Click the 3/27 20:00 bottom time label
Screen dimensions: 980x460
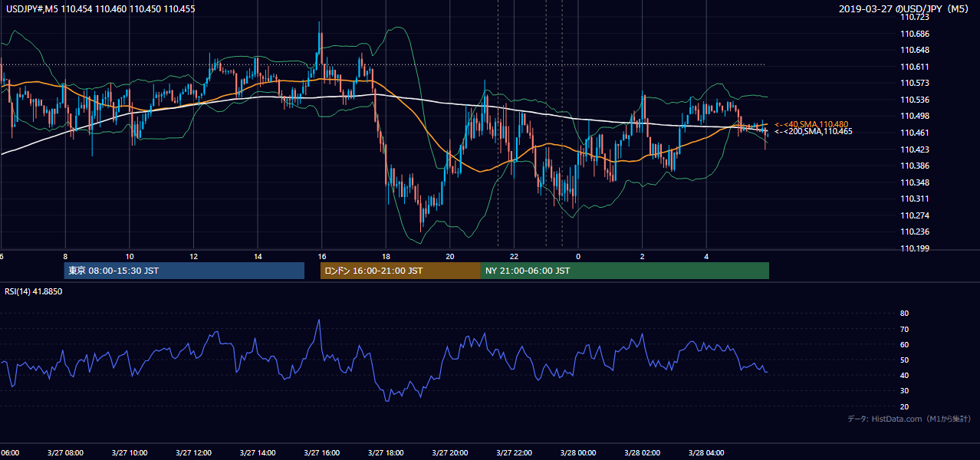450,452
